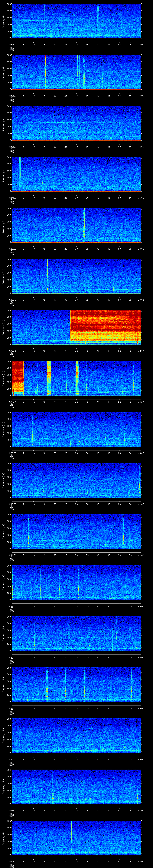
Task: Open the spectrogram panel starting at 14:41:00
Action: click(76, 531)
